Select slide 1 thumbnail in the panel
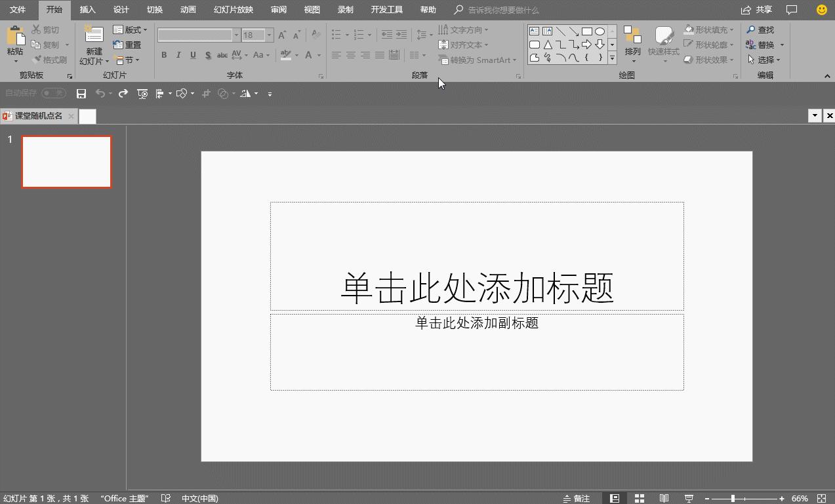Image resolution: width=835 pixels, height=504 pixels. [x=66, y=162]
